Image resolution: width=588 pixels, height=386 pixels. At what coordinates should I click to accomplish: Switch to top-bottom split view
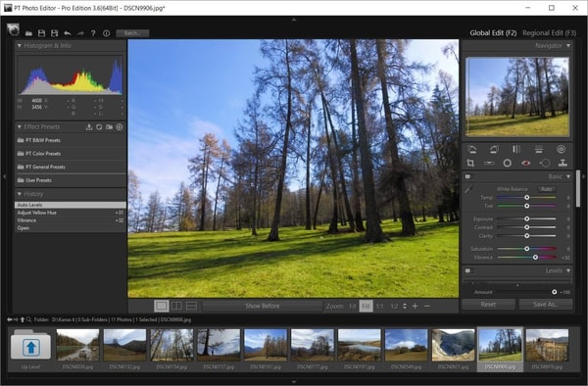(192, 307)
